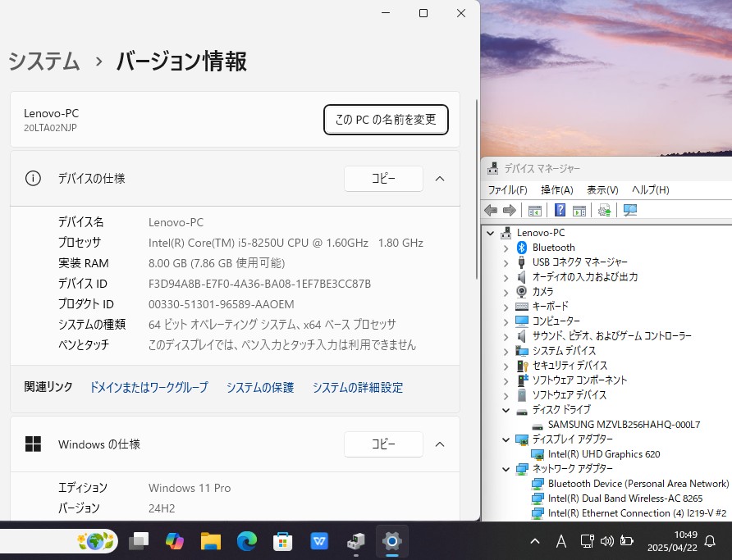Copy the Windows の仕様 details
The width and height of the screenshot is (732, 560).
tap(384, 444)
